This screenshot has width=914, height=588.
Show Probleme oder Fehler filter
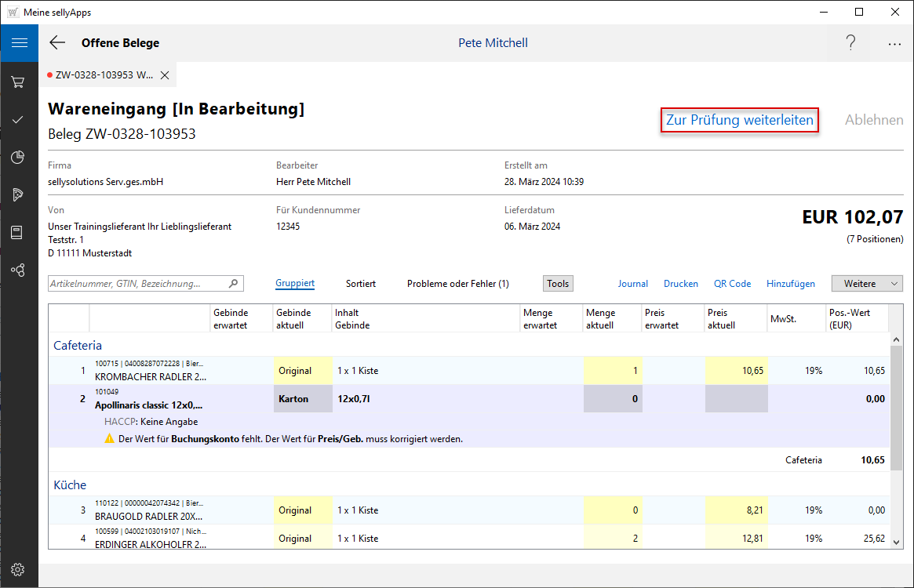(x=457, y=284)
